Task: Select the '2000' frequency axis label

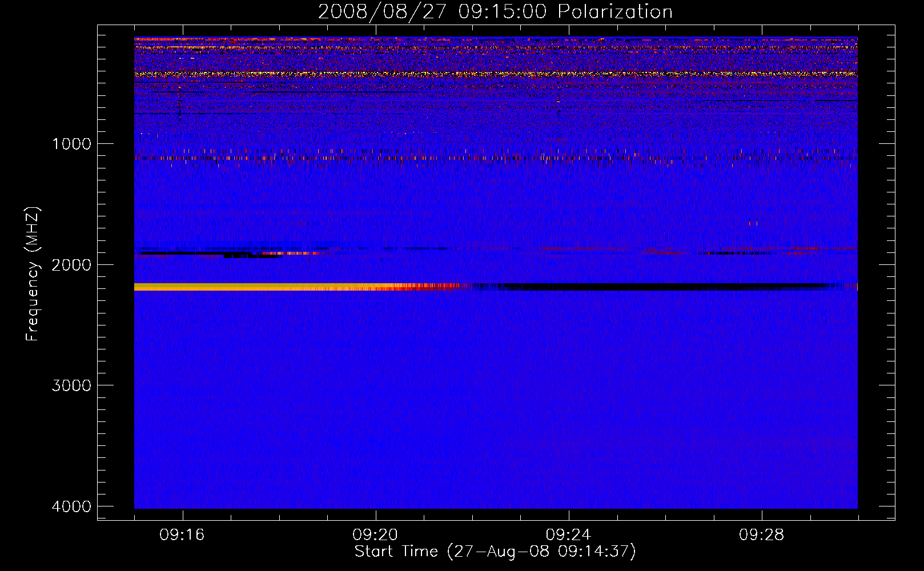Action: [x=72, y=265]
